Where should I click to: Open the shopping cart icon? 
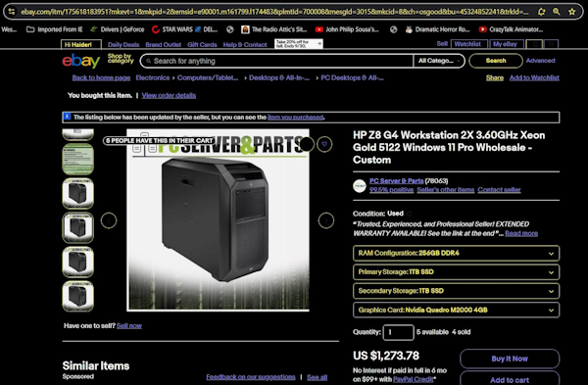point(551,44)
